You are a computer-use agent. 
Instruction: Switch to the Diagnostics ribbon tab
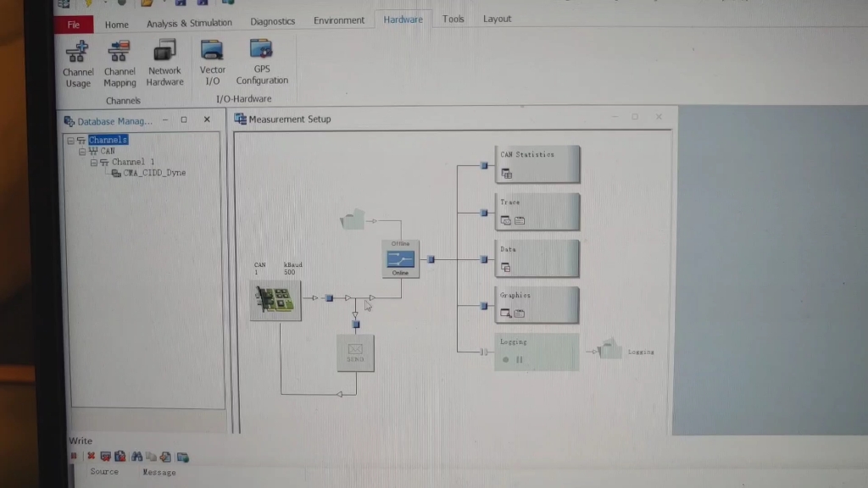(x=272, y=21)
